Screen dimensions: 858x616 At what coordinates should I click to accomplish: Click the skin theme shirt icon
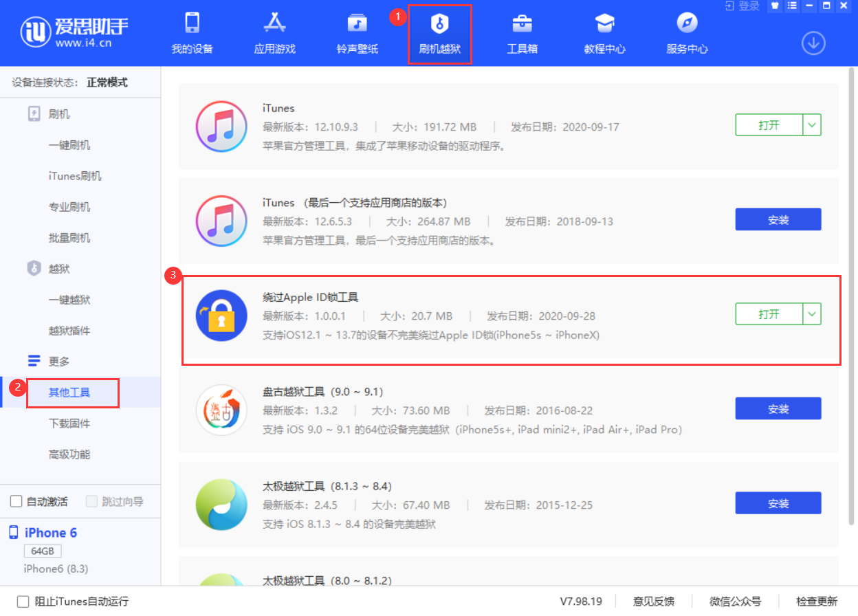(x=775, y=5)
